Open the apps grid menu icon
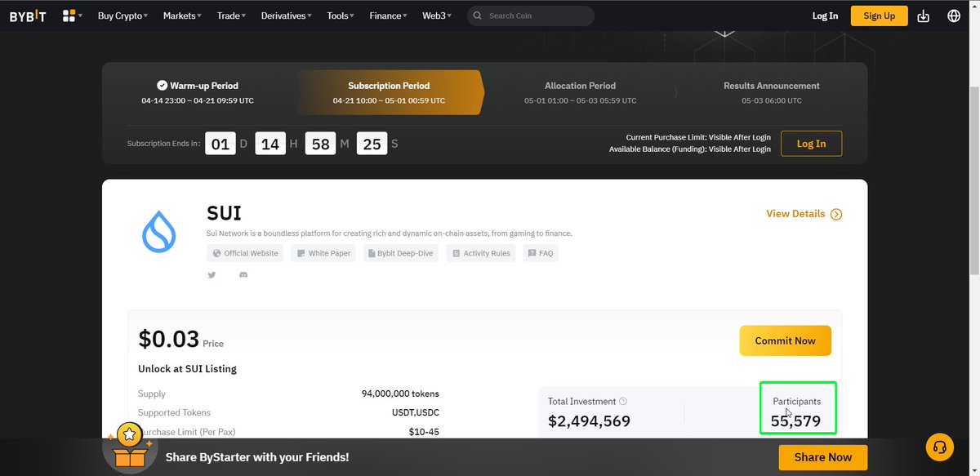The width and height of the screenshot is (980, 476). tap(69, 16)
